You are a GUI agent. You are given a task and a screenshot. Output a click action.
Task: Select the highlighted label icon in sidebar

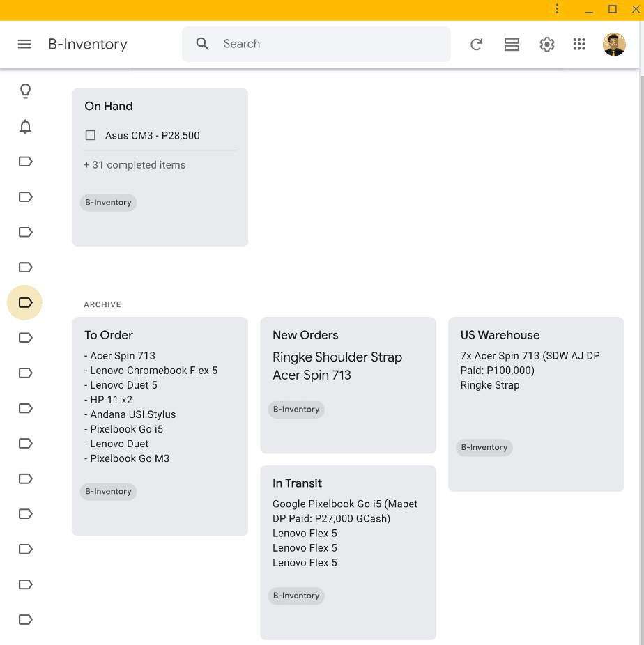click(25, 302)
